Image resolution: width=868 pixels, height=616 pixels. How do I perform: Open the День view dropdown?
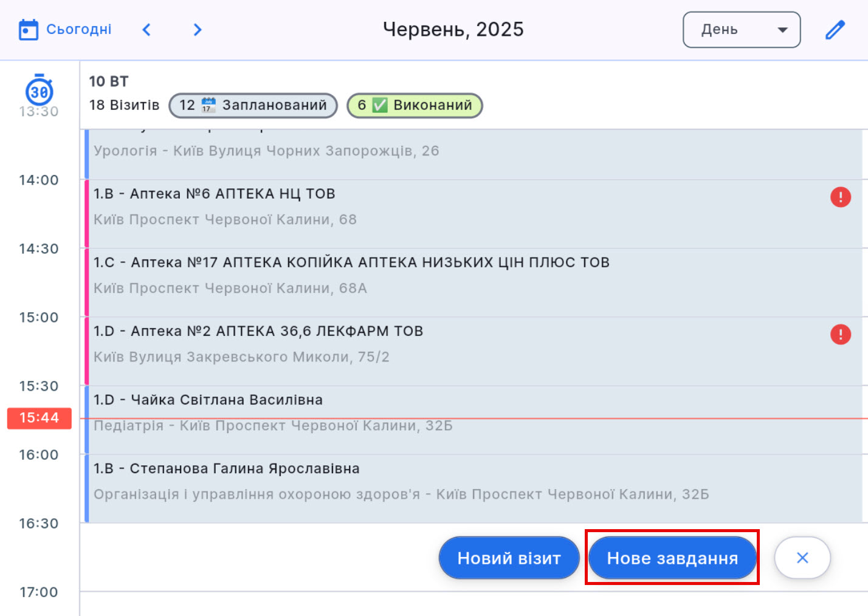pos(742,29)
